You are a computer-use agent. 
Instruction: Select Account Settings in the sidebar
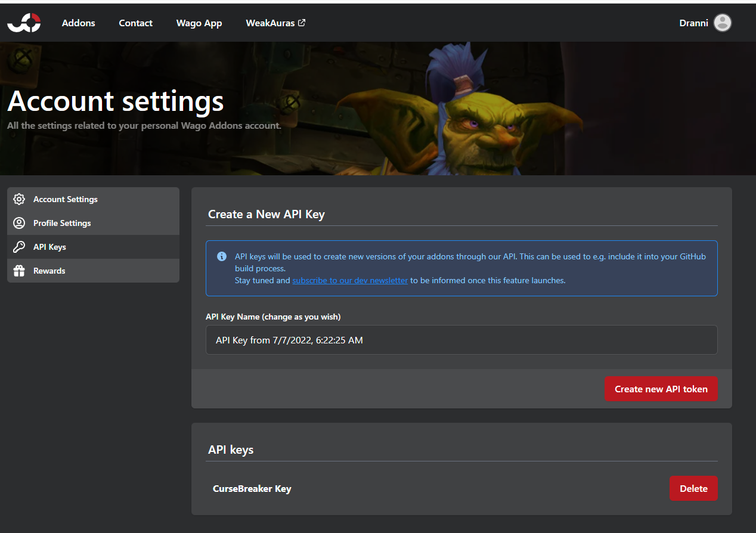click(x=66, y=199)
